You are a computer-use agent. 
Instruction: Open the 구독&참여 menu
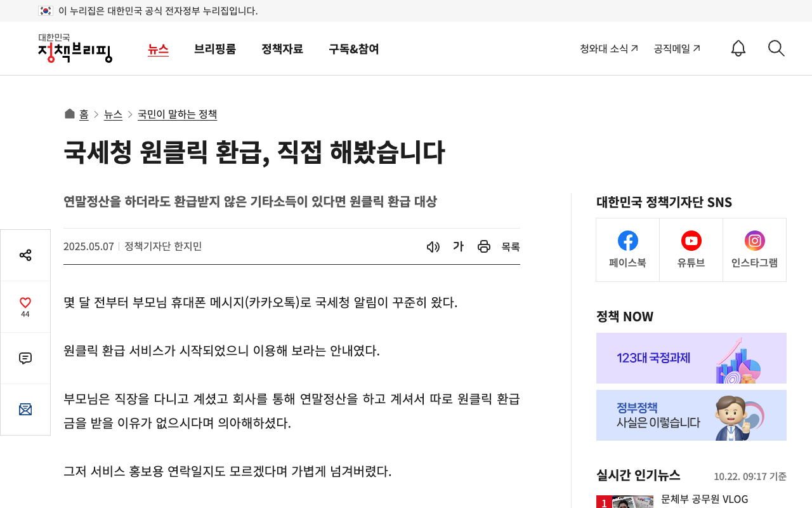pyautogui.click(x=354, y=49)
